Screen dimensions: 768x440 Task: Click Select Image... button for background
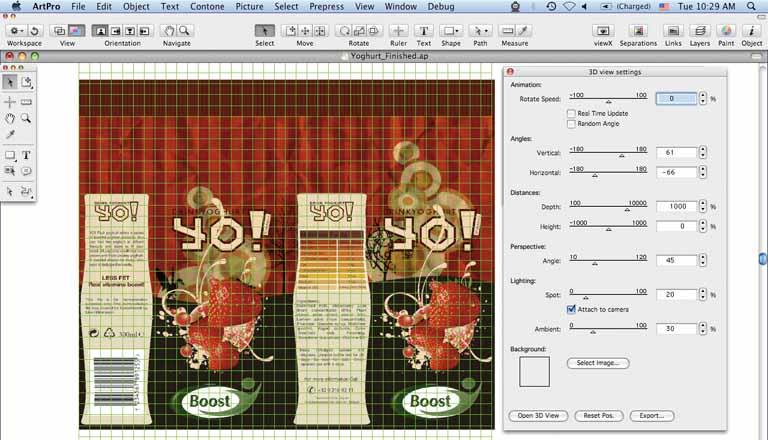point(598,363)
